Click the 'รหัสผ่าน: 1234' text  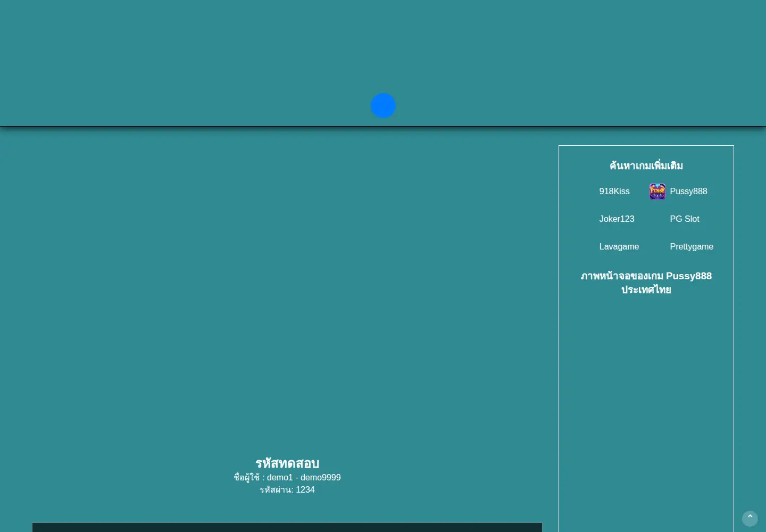click(287, 490)
